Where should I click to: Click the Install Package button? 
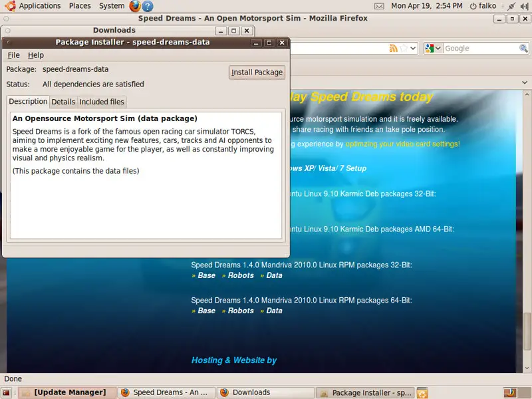[257, 72]
